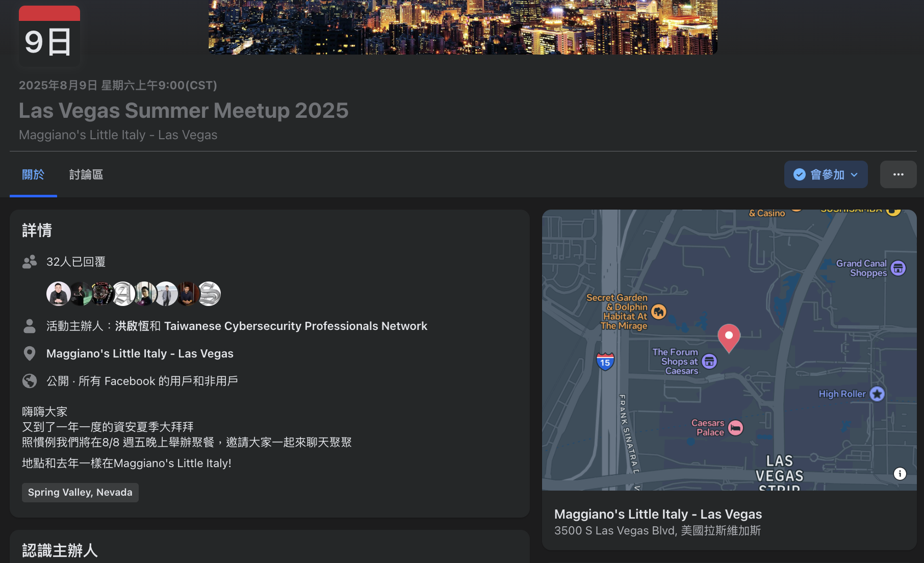The height and width of the screenshot is (563, 924).
Task: Click the red location pin on map
Action: [729, 337]
